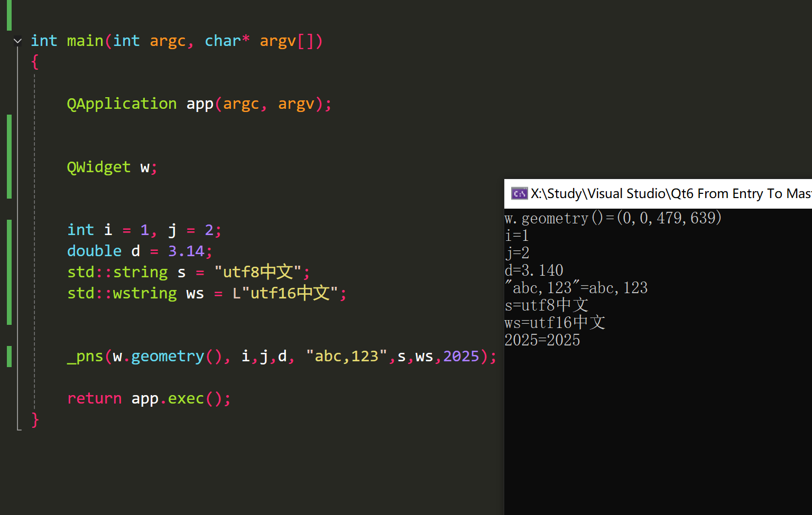This screenshot has height=515, width=812.
Task: Collapse the main function using its fold chevron
Action: pyautogui.click(x=17, y=41)
